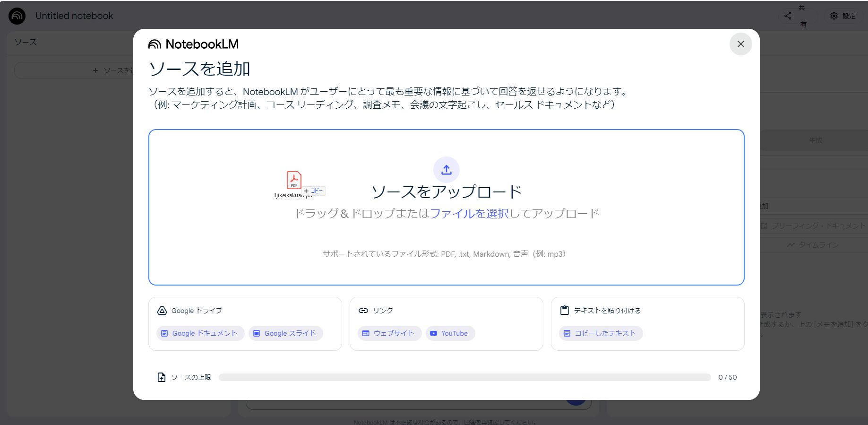This screenshot has height=425, width=868.
Task: Add a YouTube link source
Action: [450, 333]
